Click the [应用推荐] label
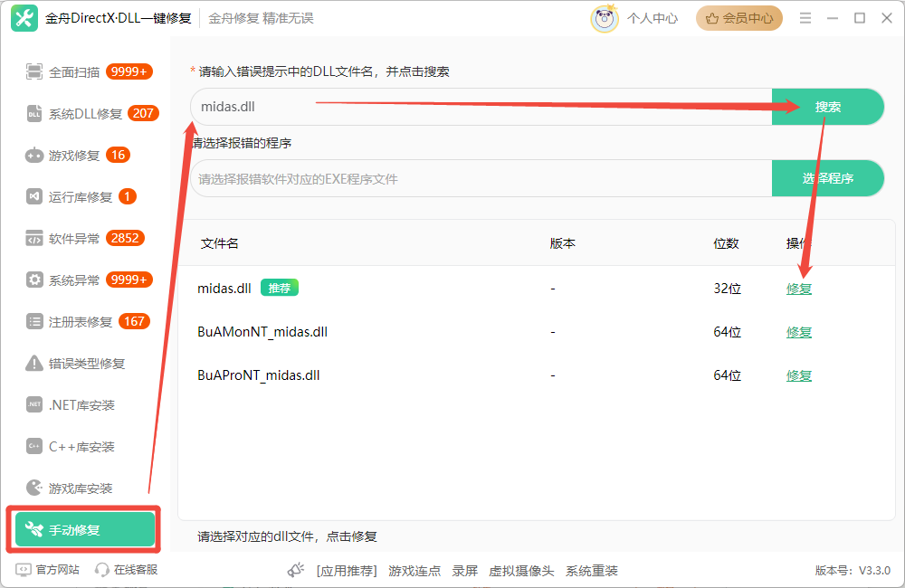This screenshot has width=905, height=588. pos(347,571)
